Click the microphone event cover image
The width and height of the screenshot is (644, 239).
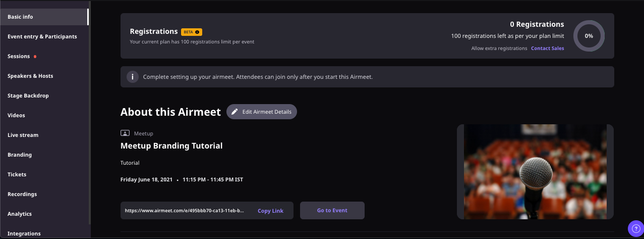click(535, 172)
